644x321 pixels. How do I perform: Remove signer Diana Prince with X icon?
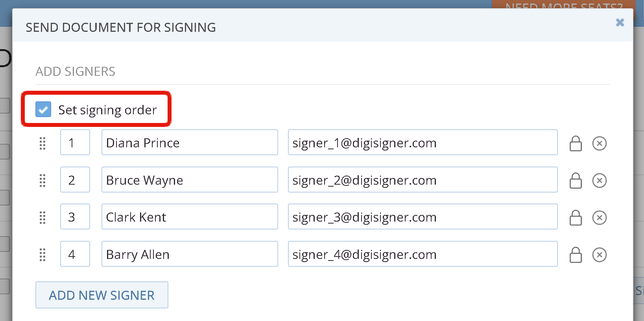[600, 143]
